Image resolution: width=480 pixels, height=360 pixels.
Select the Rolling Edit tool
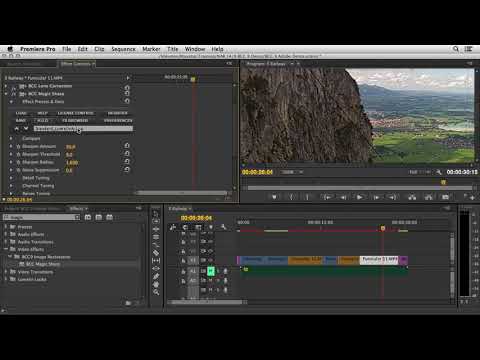click(156, 237)
